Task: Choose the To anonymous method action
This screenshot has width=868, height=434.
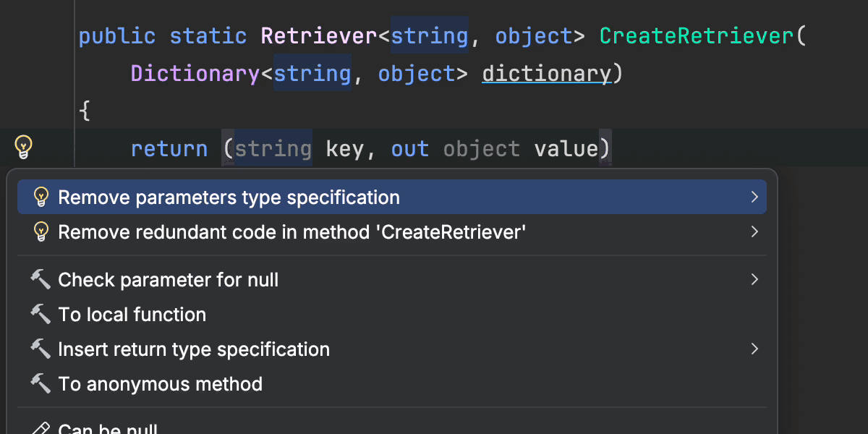Action: pyautogui.click(x=160, y=384)
